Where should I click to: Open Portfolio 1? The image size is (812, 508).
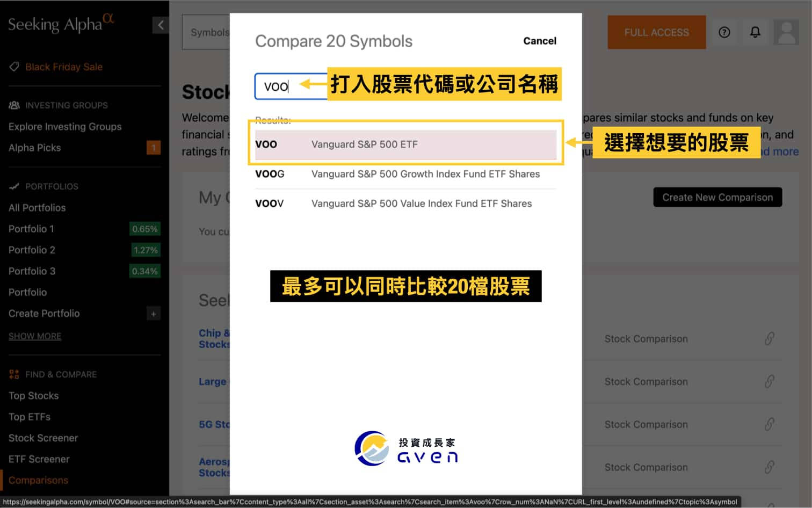pyautogui.click(x=31, y=229)
